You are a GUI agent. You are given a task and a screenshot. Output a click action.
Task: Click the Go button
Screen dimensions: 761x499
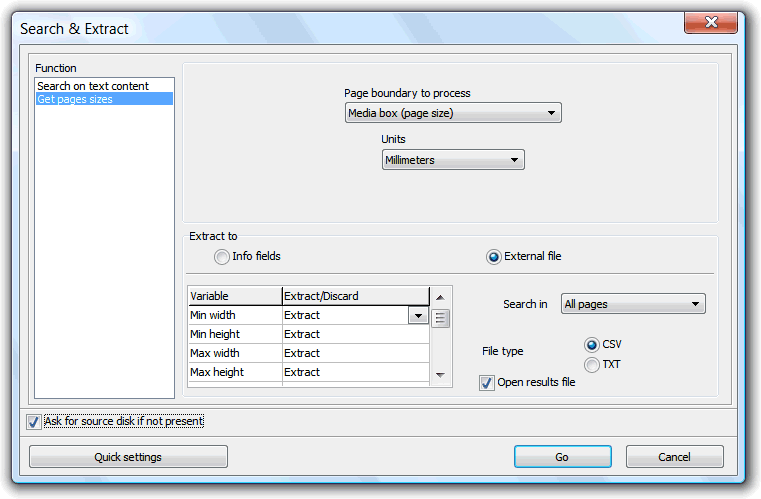coord(562,457)
